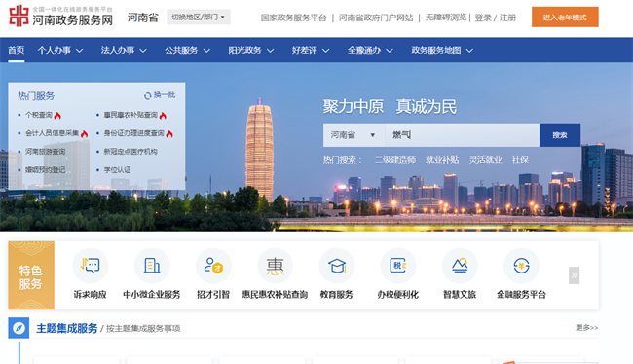Open the 金融服务平台 yen icon
Image resolution: width=633 pixels, height=364 pixels.
point(521,266)
